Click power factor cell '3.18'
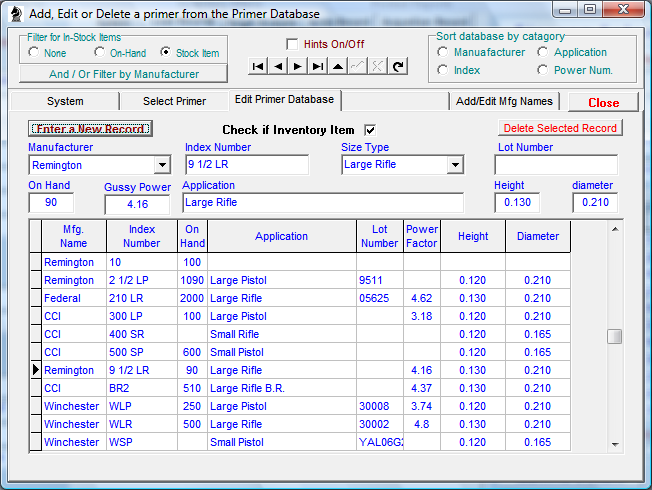 coord(422,316)
